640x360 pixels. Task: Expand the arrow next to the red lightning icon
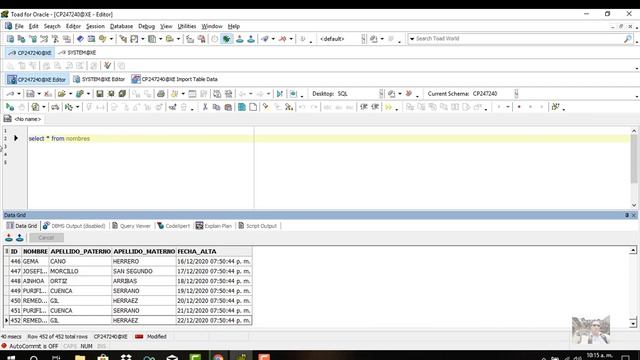pos(291,39)
